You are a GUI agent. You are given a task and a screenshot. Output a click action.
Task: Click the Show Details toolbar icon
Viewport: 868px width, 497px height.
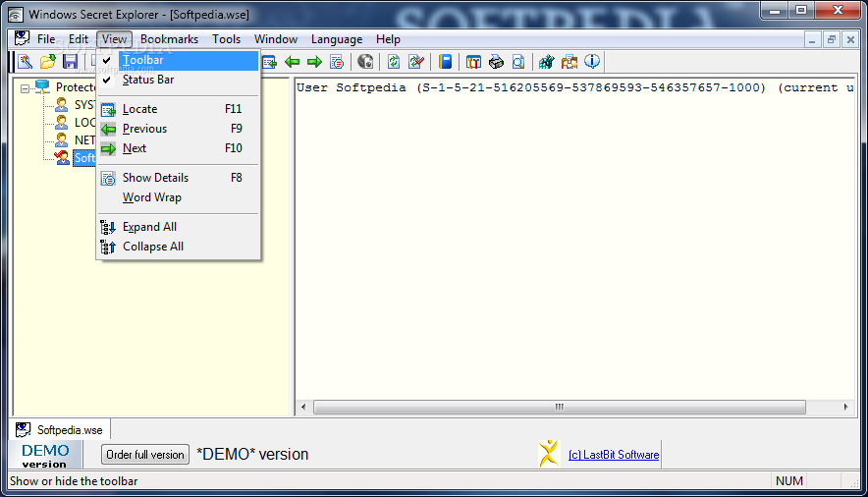coord(337,62)
